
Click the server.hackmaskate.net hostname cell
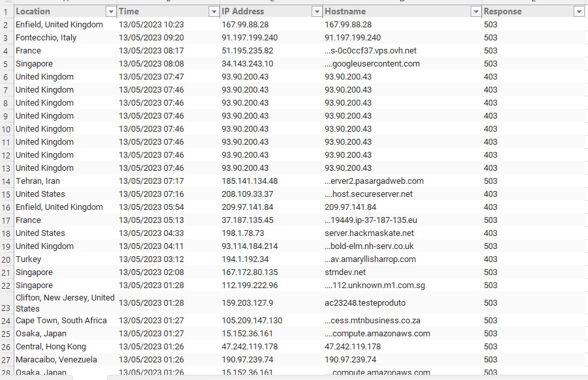coord(369,233)
